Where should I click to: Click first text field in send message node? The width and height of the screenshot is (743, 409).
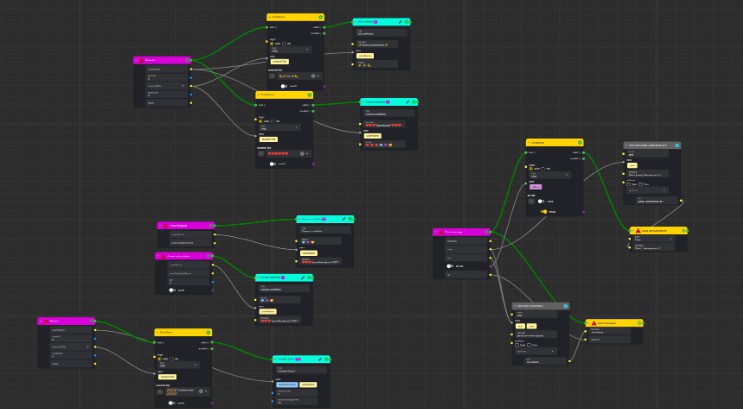[610, 331]
